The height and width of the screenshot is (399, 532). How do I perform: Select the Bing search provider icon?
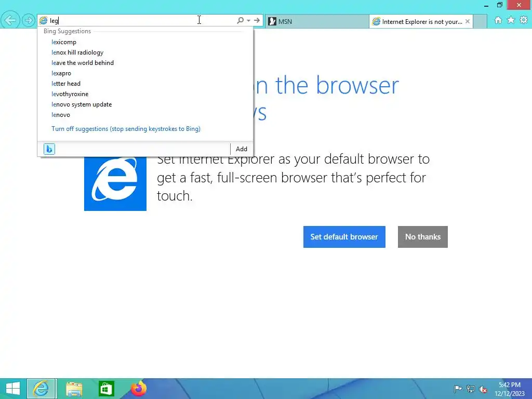pos(49,149)
